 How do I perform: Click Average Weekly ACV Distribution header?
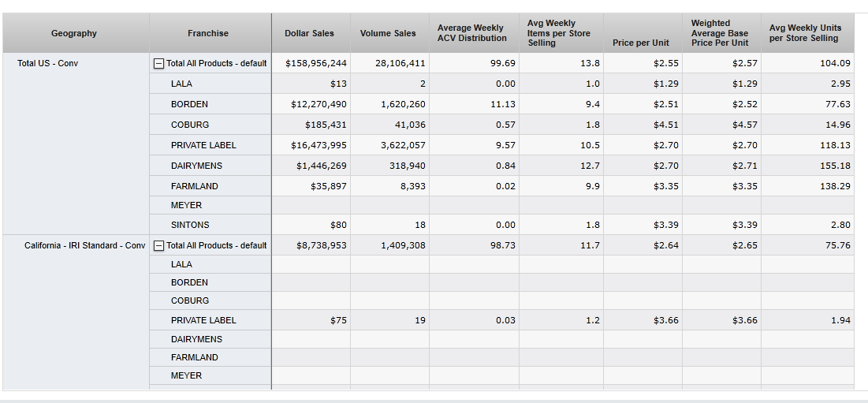(472, 33)
